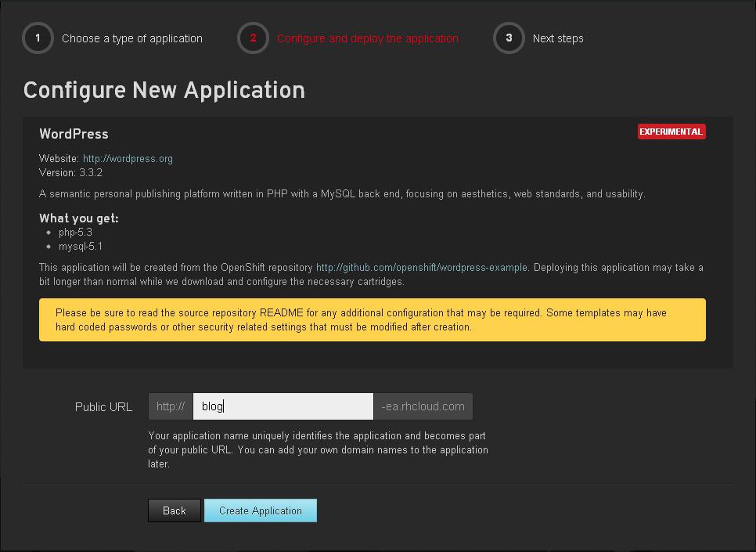Click the application name help text

[x=319, y=449]
